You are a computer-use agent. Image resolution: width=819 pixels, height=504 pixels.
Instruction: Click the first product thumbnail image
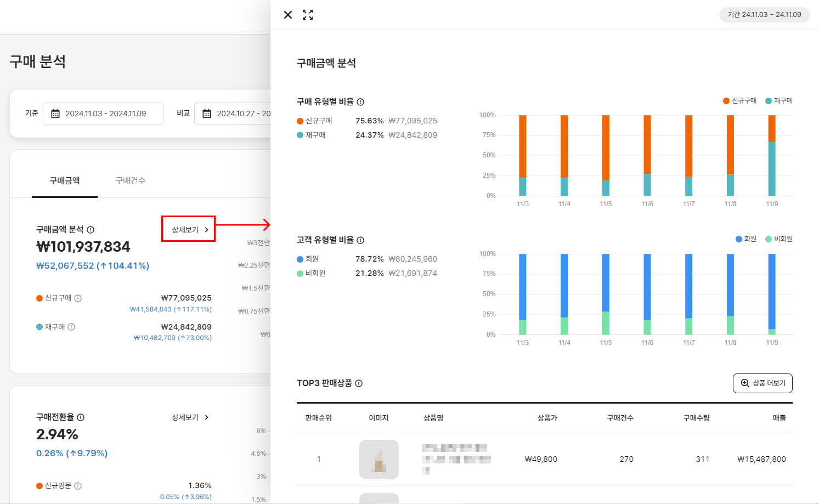(x=379, y=460)
